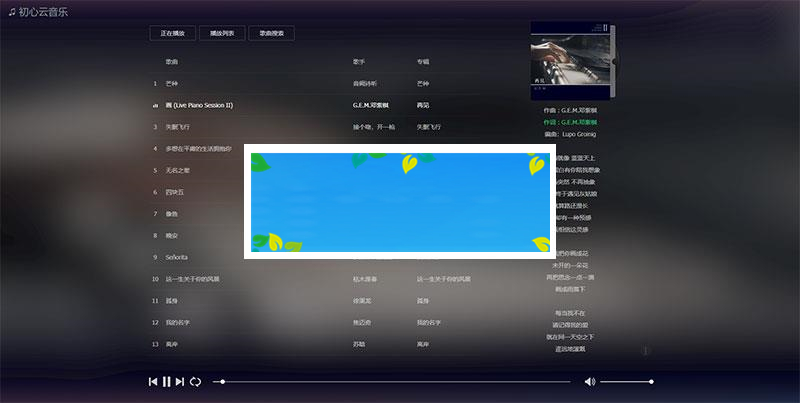The height and width of the screenshot is (403, 800).
Task: Open the 歌曲搜索 tab
Action: [271, 33]
